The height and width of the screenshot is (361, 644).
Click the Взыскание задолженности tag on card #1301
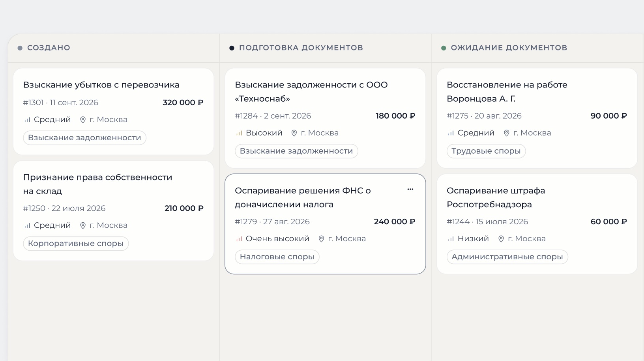[84, 138]
